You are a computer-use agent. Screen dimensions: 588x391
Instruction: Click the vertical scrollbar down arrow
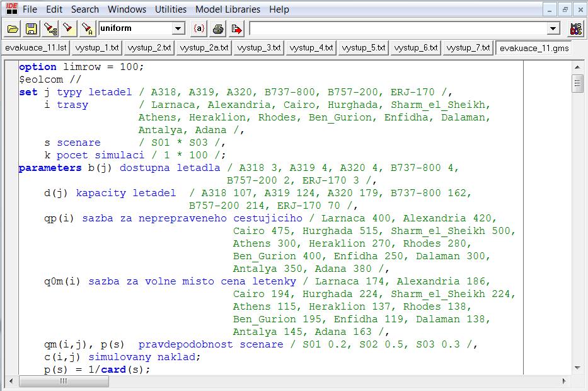(577, 368)
